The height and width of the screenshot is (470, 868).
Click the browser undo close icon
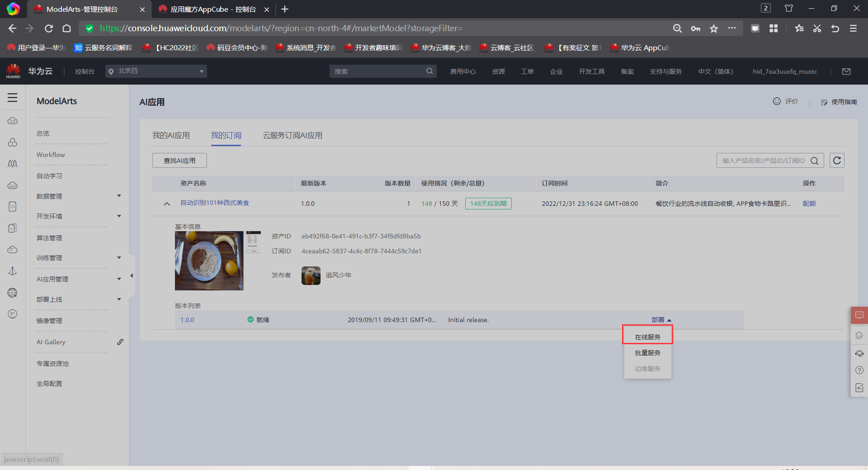(835, 28)
